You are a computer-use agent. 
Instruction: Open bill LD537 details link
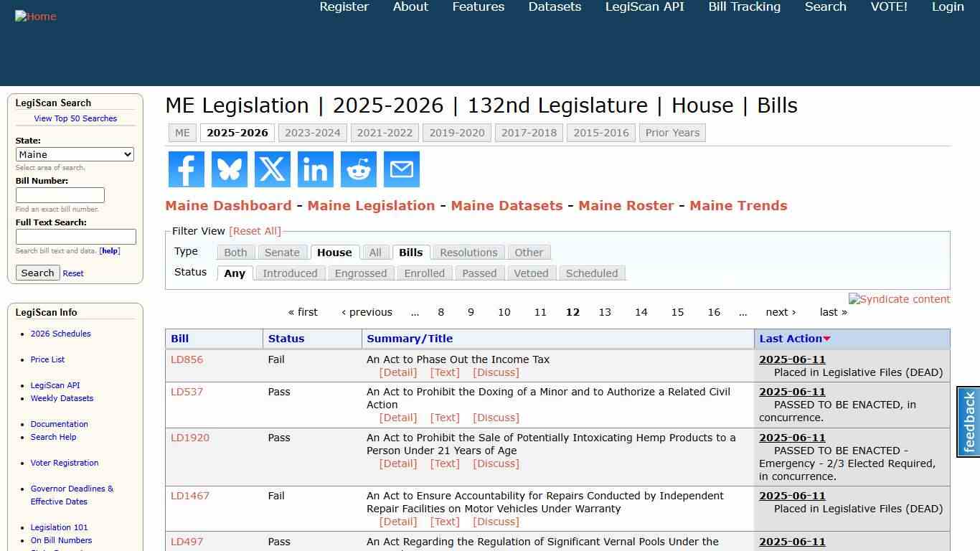187,392
